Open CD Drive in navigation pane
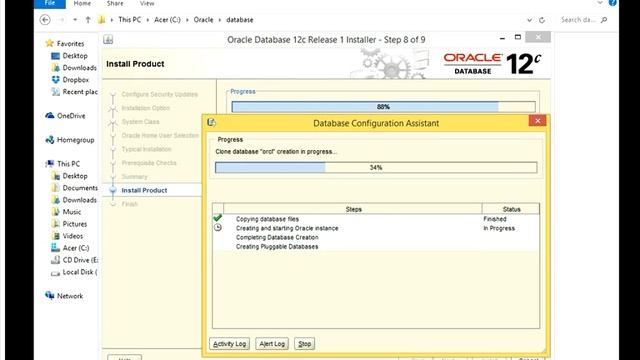The image size is (640, 360). tap(80, 260)
